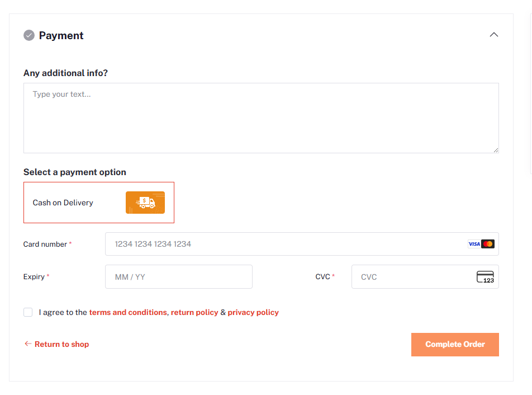
Task: Click the Payment section heading
Action: (x=61, y=36)
